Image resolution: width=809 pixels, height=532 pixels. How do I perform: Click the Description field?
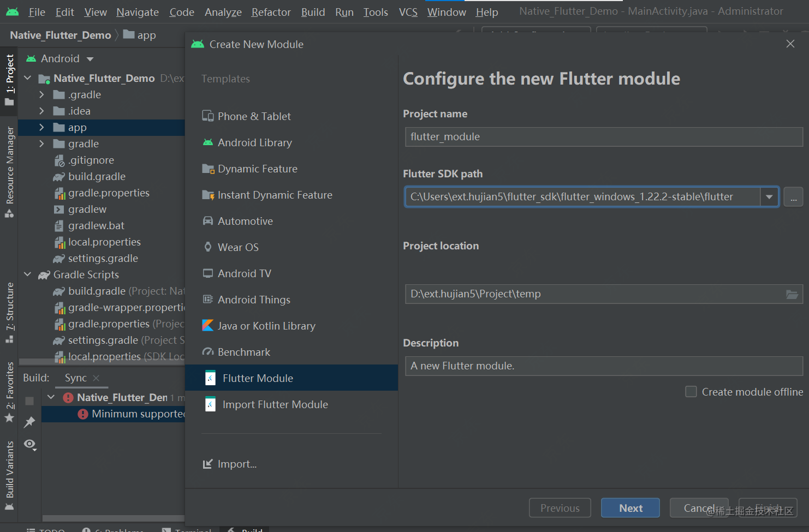(604, 366)
